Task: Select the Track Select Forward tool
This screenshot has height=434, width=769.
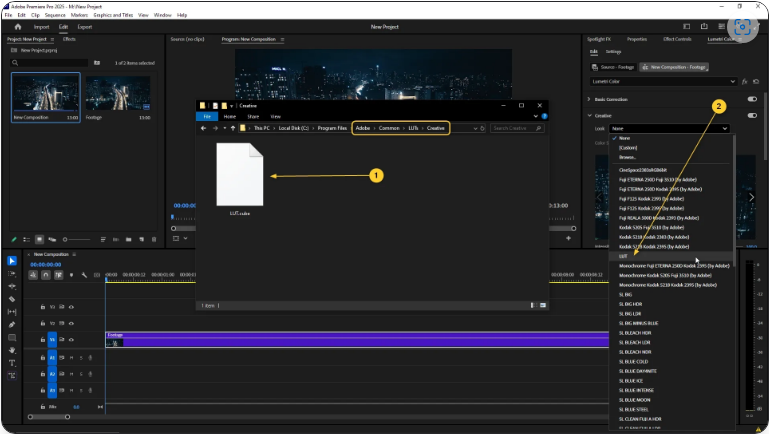Action: coord(12,274)
